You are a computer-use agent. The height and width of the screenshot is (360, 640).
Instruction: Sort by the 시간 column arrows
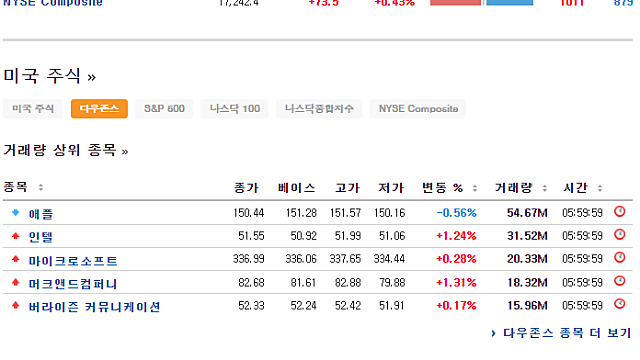pyautogui.click(x=600, y=188)
